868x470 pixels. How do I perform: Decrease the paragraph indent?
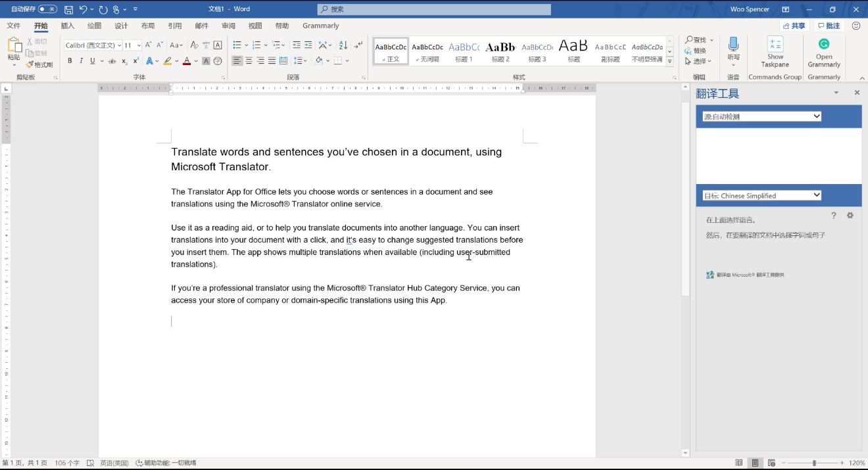point(297,45)
